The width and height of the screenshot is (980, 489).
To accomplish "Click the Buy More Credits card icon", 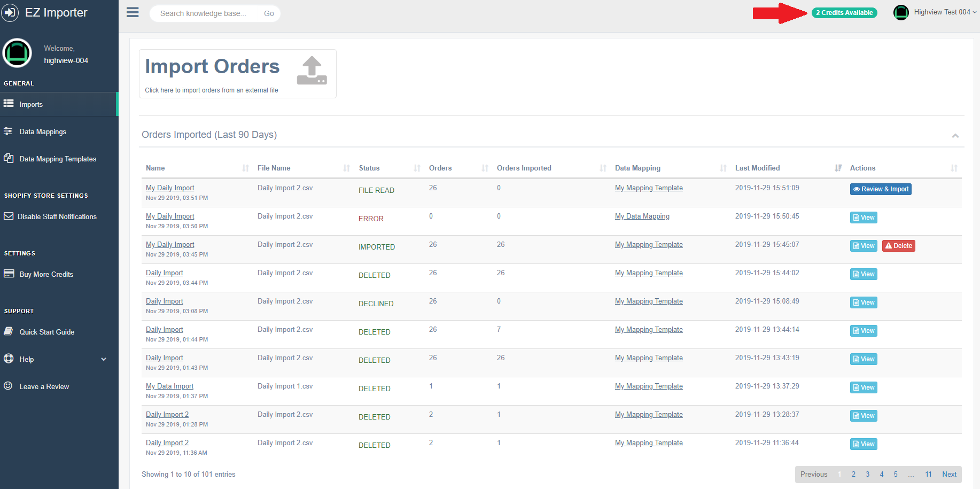I will click(x=9, y=274).
